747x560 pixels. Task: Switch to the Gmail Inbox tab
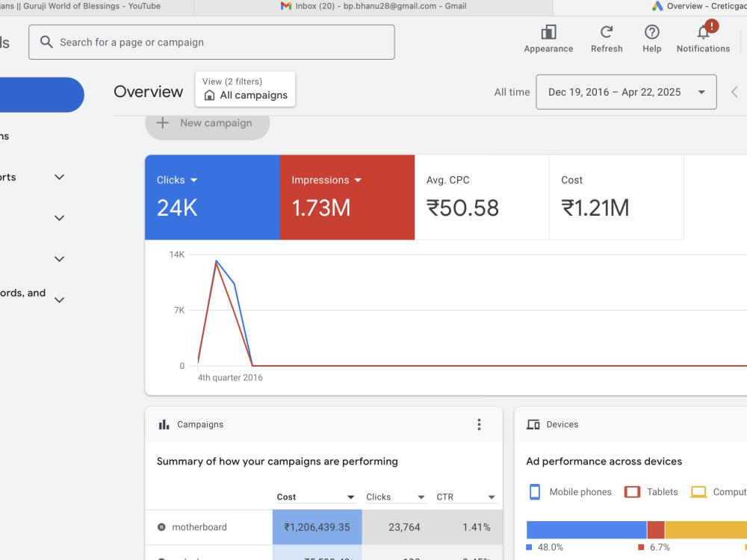pyautogui.click(x=373, y=7)
